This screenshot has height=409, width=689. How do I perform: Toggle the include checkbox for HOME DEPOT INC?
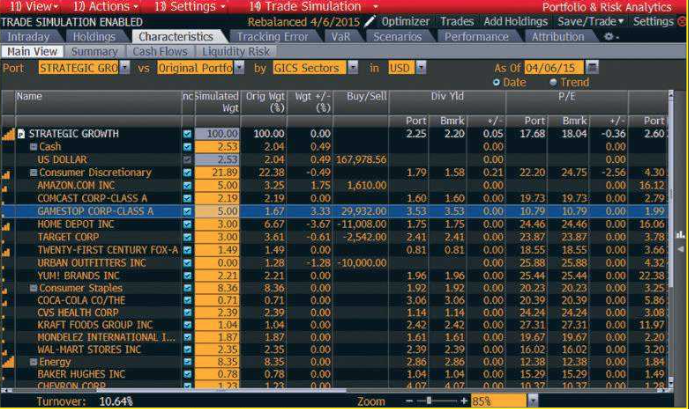188,224
